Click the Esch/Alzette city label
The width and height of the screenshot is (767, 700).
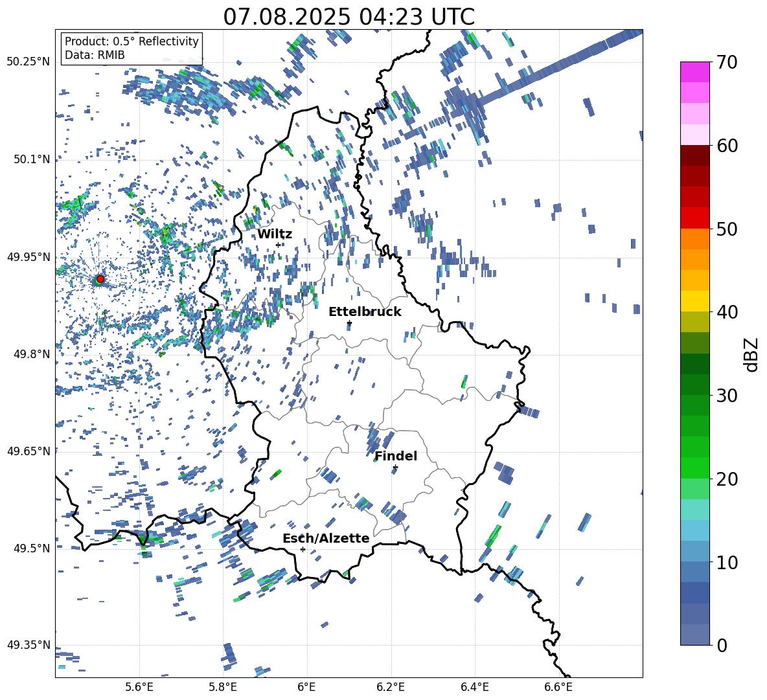[x=326, y=538]
